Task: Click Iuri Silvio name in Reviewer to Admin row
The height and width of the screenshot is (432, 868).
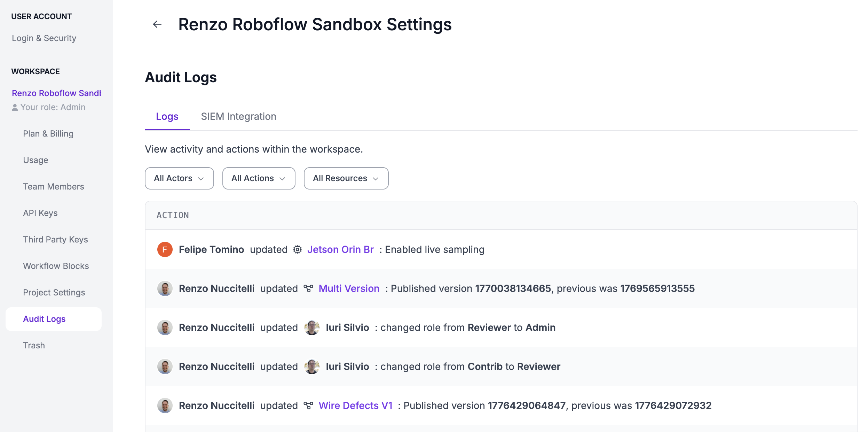Action: 347,327
